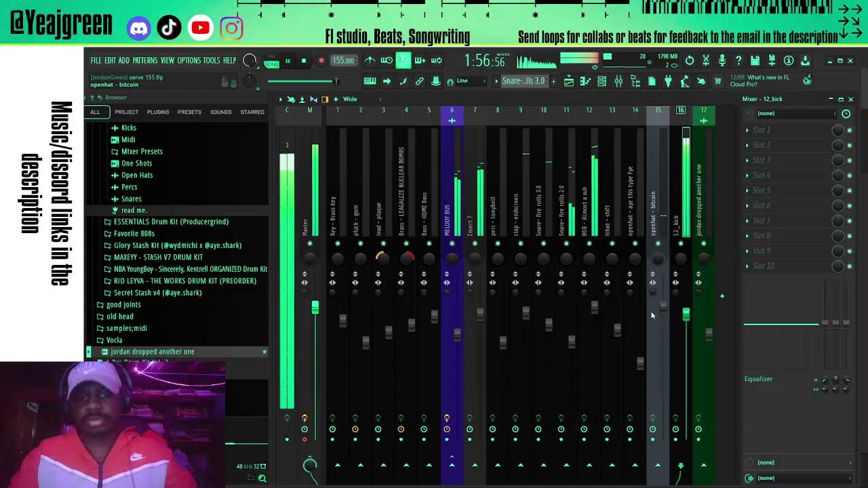Switch to the STARRED browser tab
Screen dimensions: 868x488
pos(252,112)
